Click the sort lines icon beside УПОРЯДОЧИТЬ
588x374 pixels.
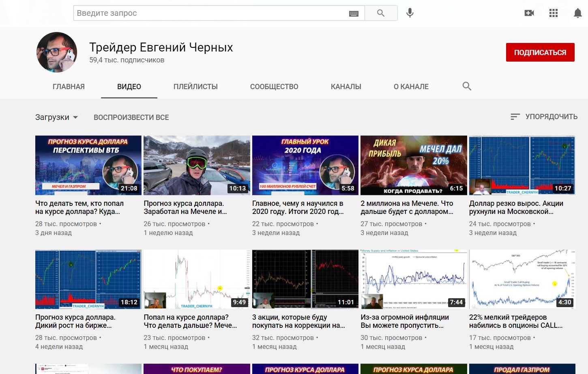515,117
